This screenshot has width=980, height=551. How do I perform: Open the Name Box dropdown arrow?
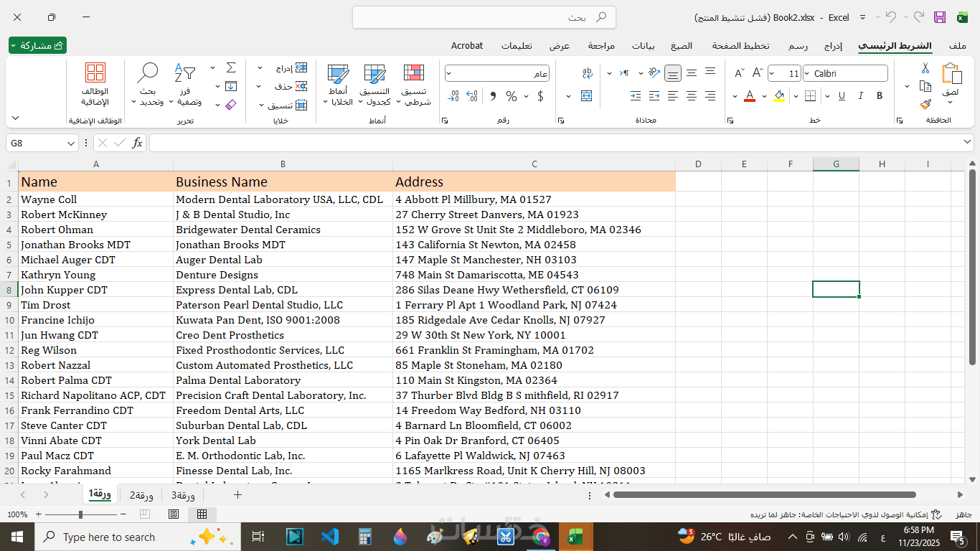pos(70,143)
